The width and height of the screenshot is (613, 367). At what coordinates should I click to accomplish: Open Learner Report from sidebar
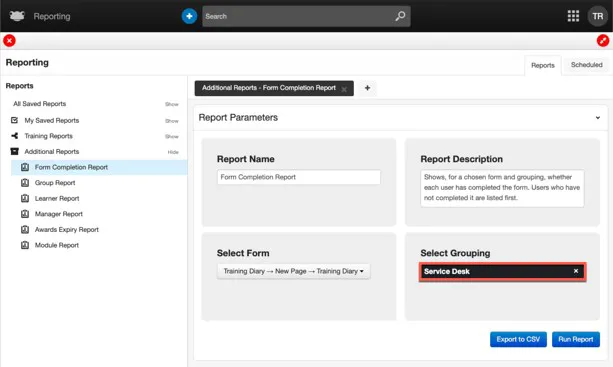(x=57, y=198)
